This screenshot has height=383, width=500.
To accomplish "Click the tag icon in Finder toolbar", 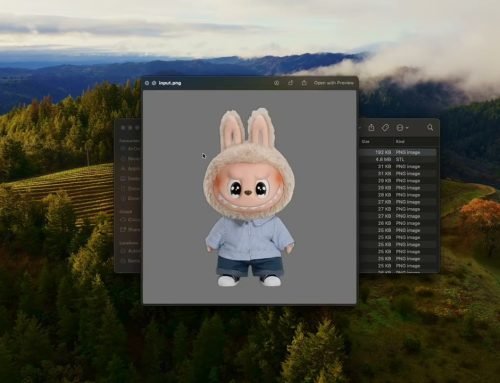I will point(385,128).
